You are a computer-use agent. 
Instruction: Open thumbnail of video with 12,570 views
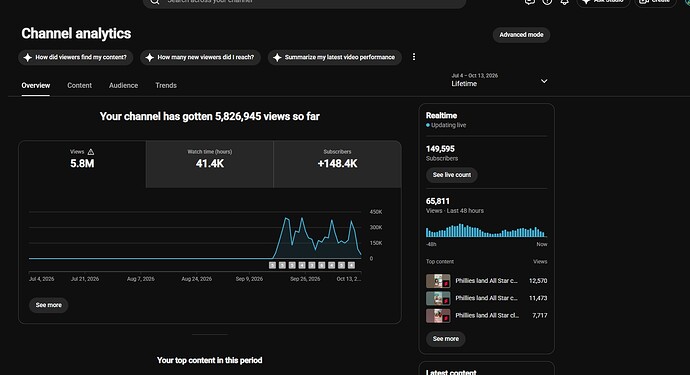[x=438, y=281]
